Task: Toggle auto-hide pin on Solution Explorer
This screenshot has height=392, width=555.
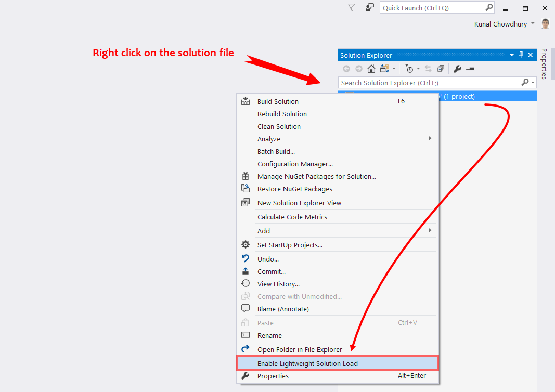Action: [x=521, y=55]
